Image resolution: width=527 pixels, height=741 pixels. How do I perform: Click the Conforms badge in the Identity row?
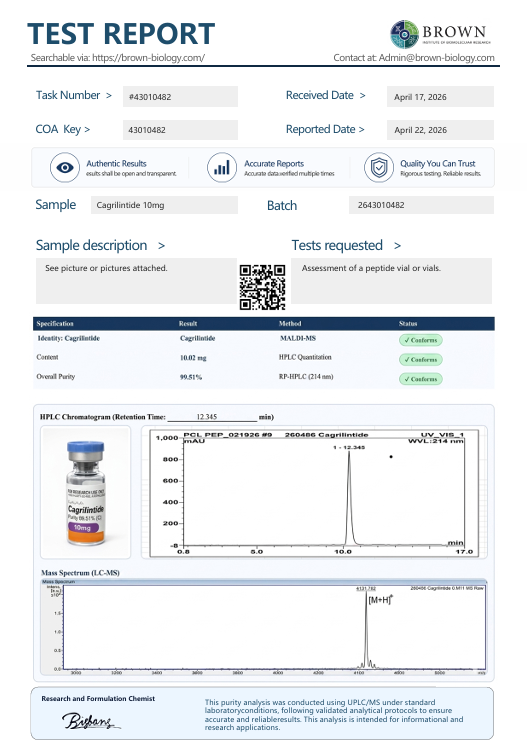(421, 340)
